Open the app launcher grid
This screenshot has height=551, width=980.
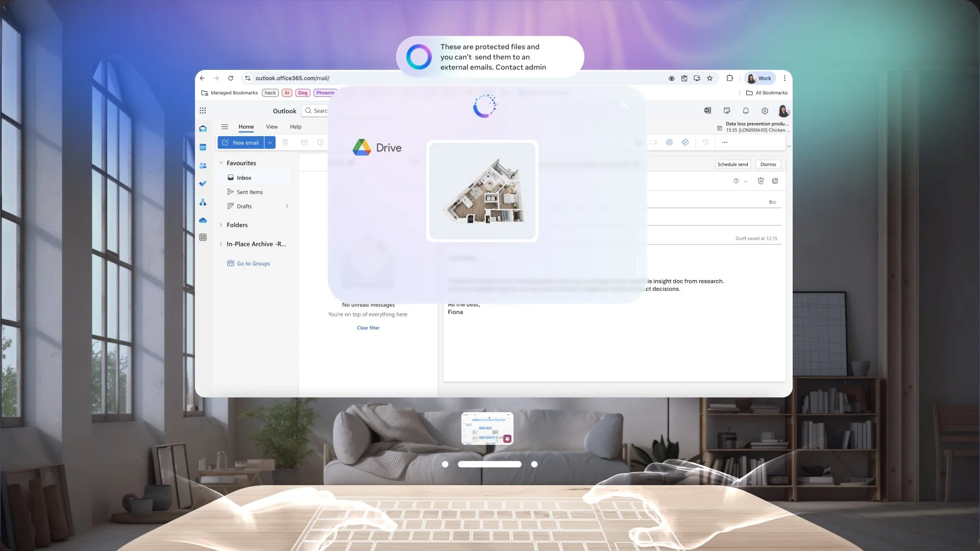point(203,111)
